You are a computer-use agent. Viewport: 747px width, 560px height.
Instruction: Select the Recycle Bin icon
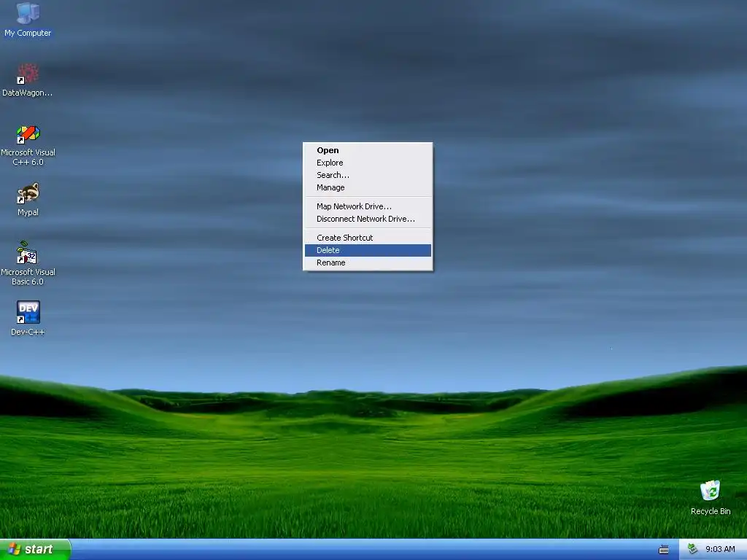tap(711, 497)
